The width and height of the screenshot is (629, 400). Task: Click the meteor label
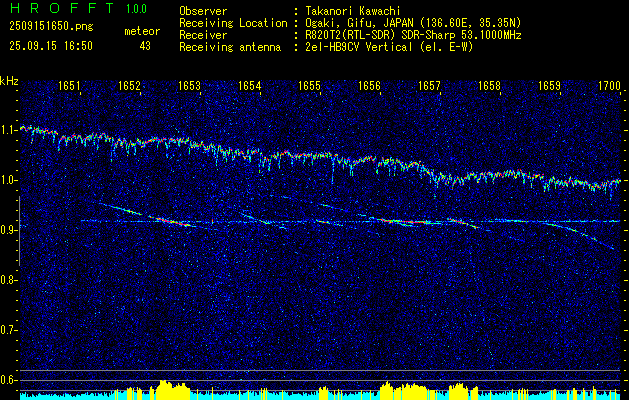point(142,31)
